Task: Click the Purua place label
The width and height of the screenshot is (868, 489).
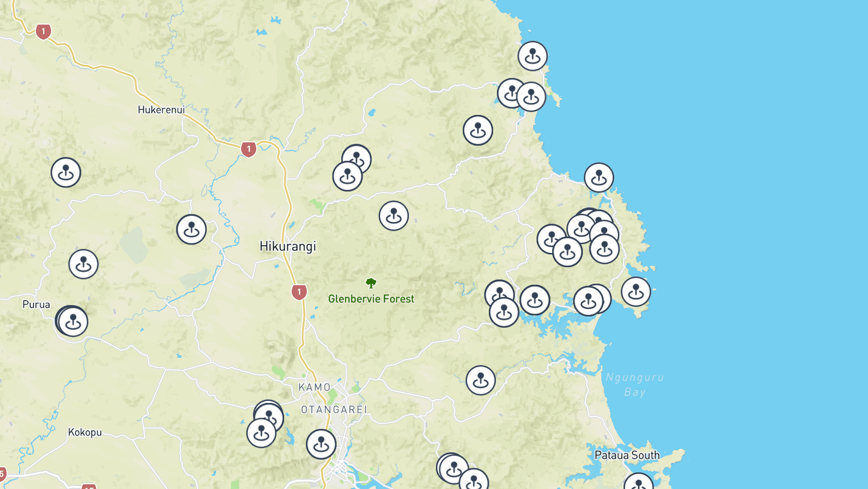Action: 36,305
